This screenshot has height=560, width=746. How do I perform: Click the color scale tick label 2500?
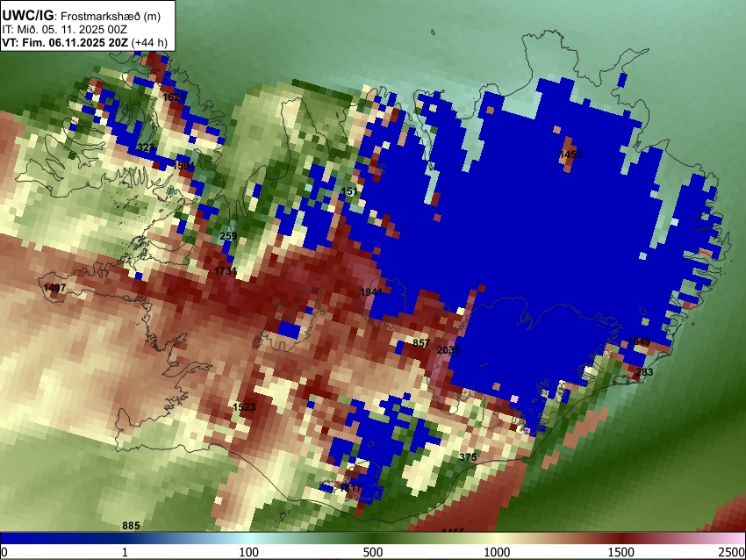coord(732,552)
